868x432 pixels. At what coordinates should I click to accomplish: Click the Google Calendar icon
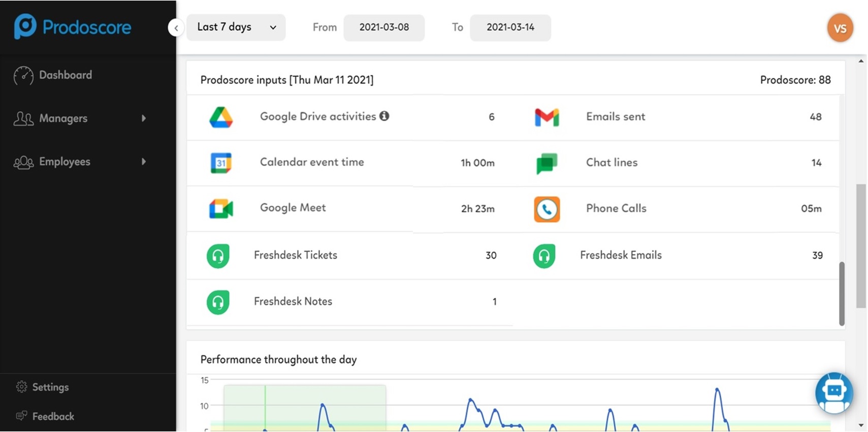coord(221,163)
